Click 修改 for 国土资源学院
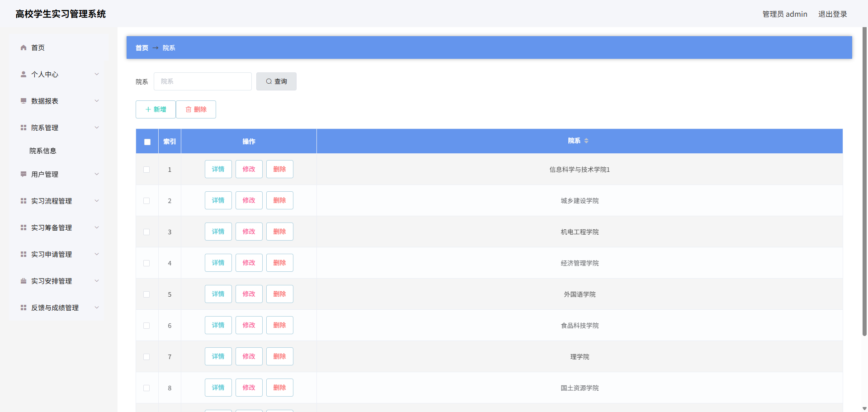The image size is (868, 412). tap(249, 388)
